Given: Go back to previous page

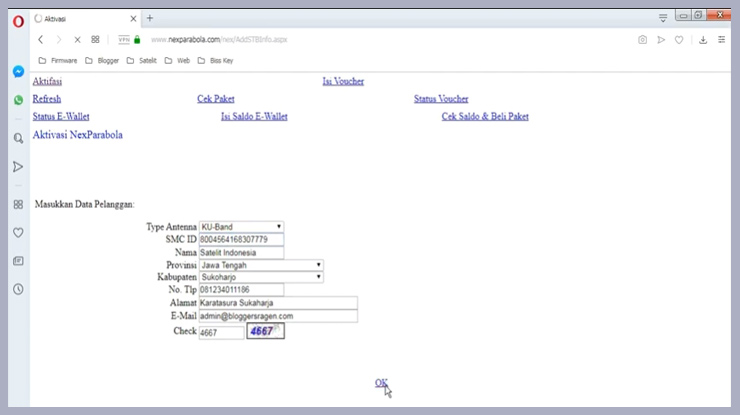Looking at the screenshot, I should point(41,40).
